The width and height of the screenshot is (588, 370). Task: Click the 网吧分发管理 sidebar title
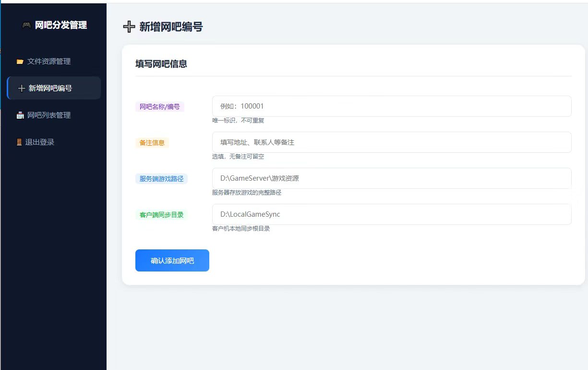point(61,25)
